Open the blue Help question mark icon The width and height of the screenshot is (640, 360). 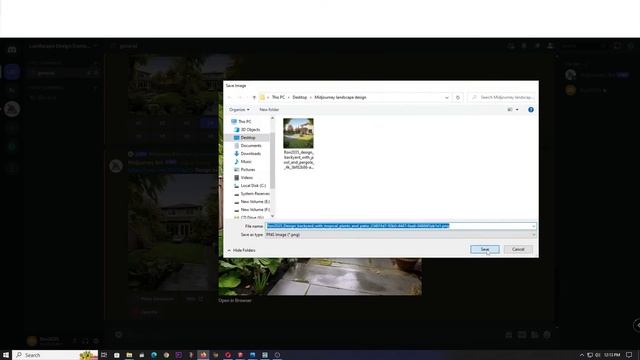531,110
